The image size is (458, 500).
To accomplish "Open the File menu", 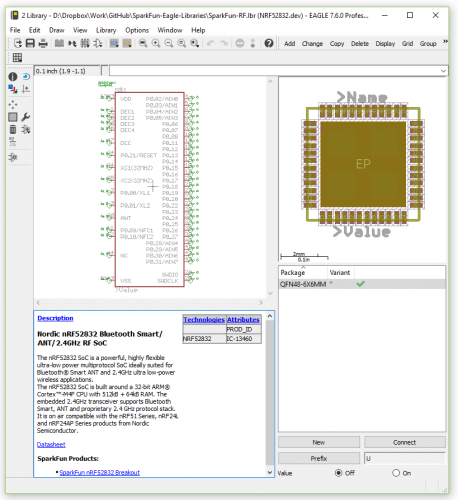I will click(15, 30).
